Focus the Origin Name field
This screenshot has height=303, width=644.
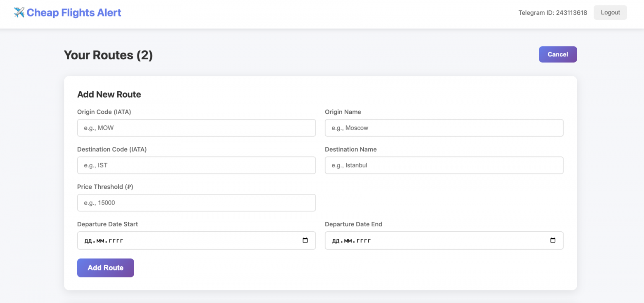[444, 128]
